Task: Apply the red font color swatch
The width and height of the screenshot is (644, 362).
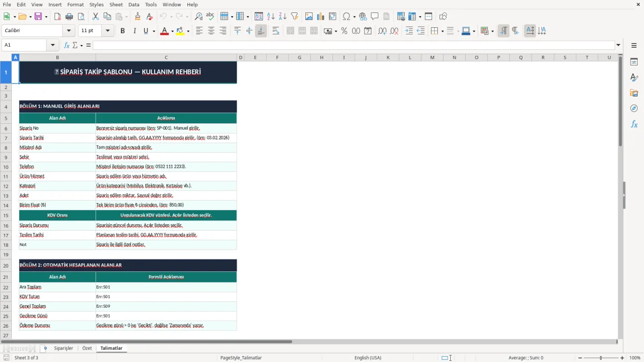Action: click(x=164, y=31)
